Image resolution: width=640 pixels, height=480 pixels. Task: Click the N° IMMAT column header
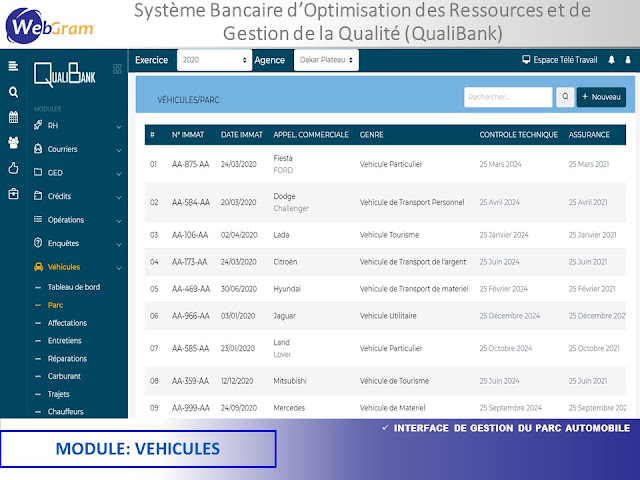point(188,135)
